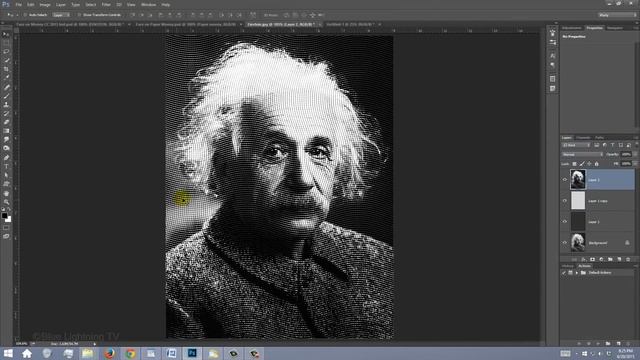Open the Fill value dropdown
640x360 pixels.
[635, 164]
